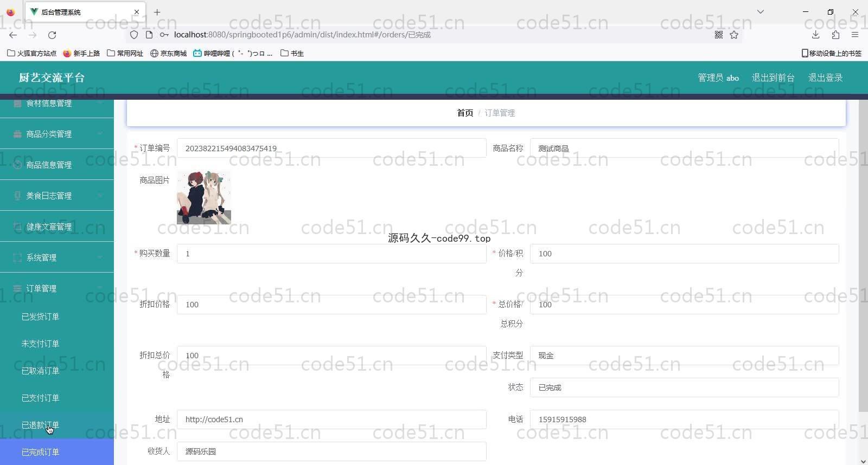Open the Firefox hamburger menu
The height and width of the screenshot is (465, 868).
(x=855, y=35)
